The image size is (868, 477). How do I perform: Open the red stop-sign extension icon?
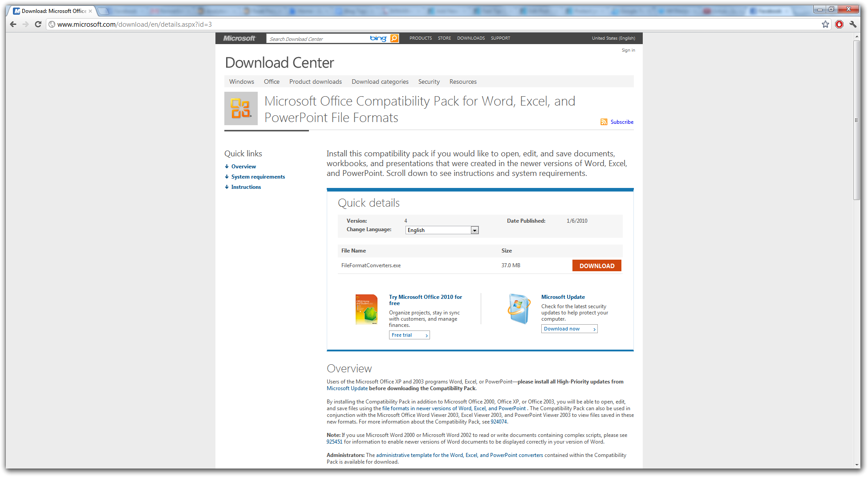pyautogui.click(x=839, y=24)
